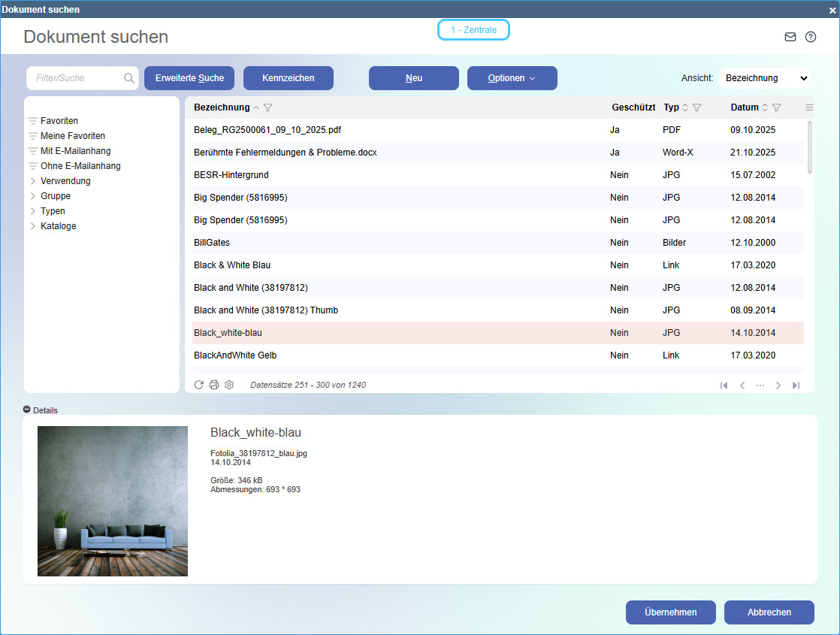Viewport: 840px width, 635px height.
Task: Open the help icon
Action: [x=810, y=36]
